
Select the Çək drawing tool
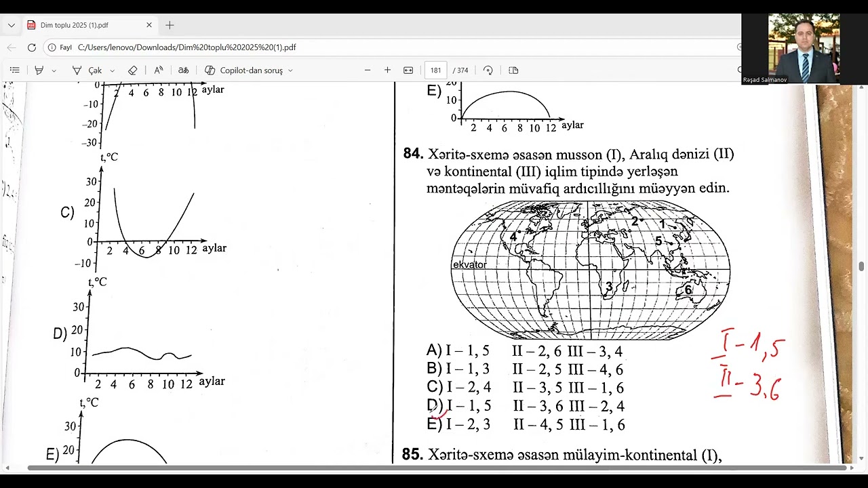[x=87, y=70]
